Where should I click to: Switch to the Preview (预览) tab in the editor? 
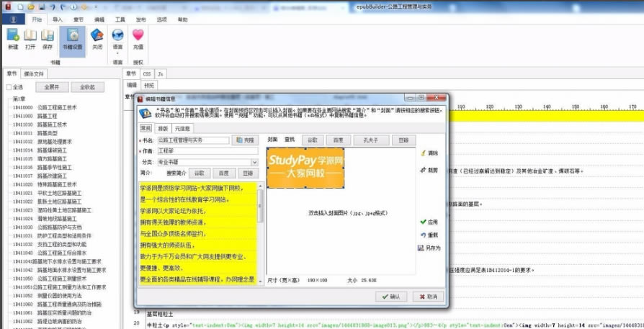(x=148, y=85)
